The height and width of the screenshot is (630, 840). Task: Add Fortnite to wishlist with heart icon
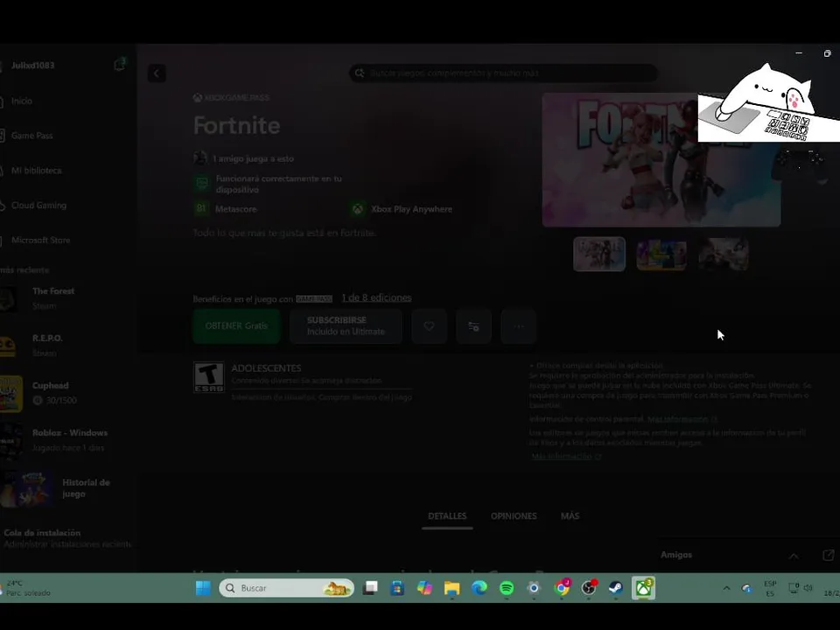[429, 326]
